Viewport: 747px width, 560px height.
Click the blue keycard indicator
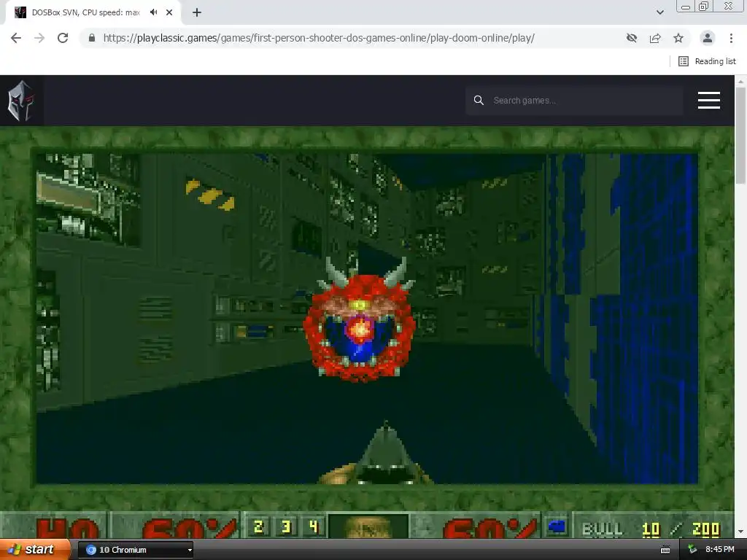tap(557, 526)
